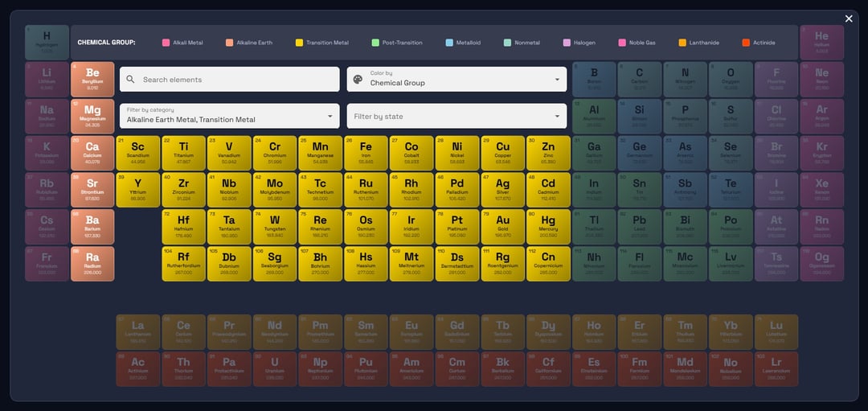Open the Color by Chemical Group dropdown

pos(457,79)
